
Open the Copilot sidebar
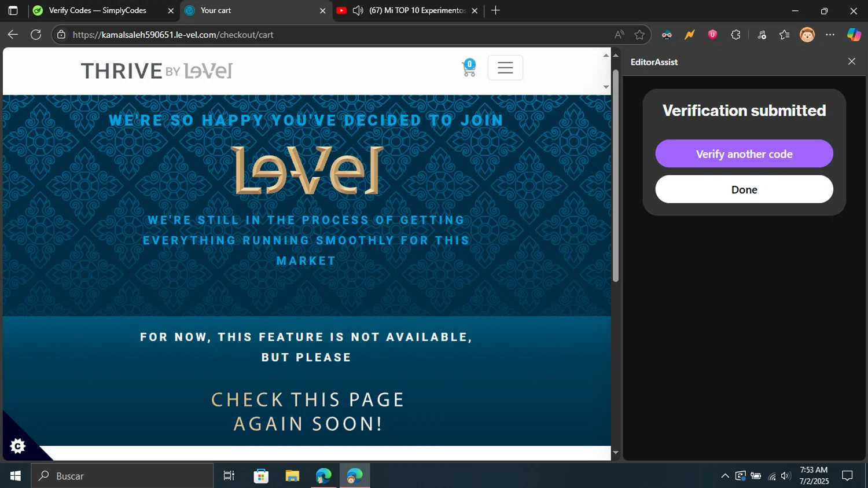[854, 35]
